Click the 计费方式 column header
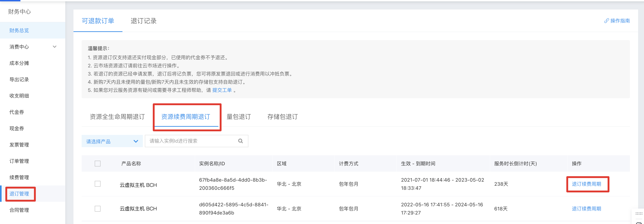 (349, 163)
